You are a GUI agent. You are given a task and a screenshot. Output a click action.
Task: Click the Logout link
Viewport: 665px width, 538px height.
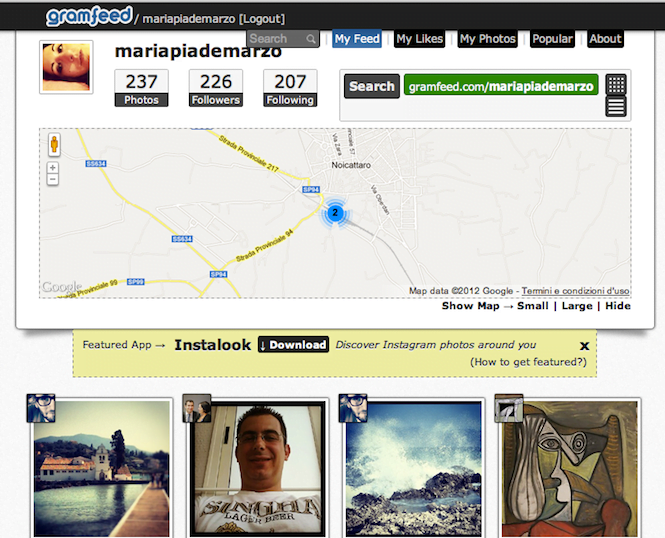click(x=261, y=19)
